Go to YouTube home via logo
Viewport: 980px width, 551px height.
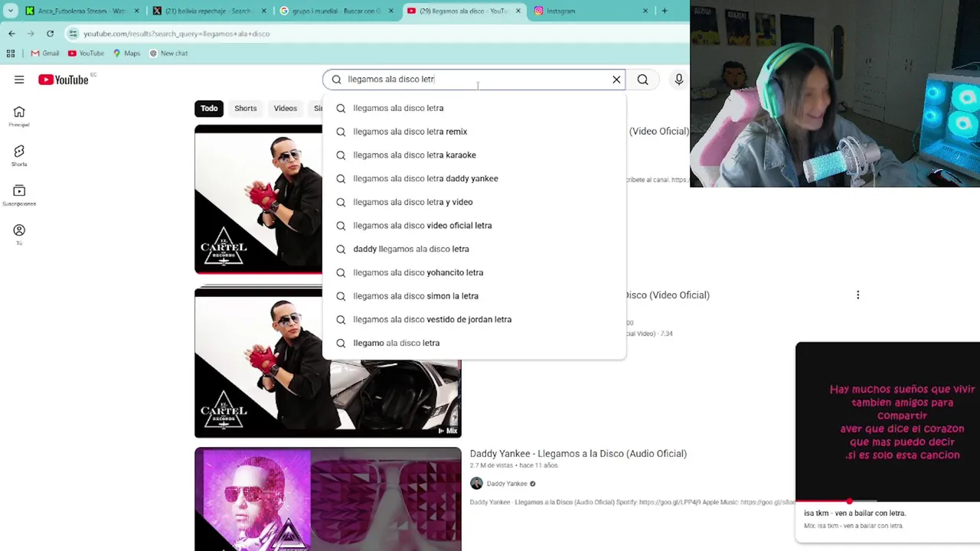(64, 80)
